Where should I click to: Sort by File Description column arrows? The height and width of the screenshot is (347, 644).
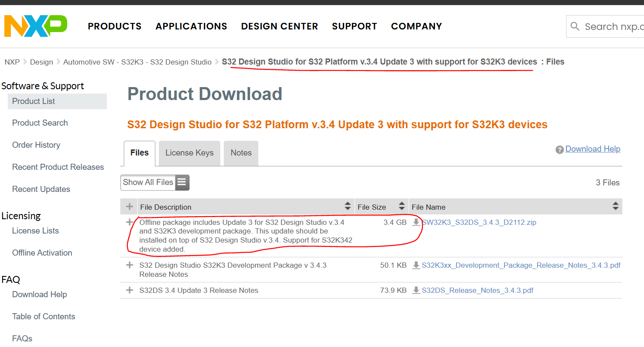click(348, 206)
